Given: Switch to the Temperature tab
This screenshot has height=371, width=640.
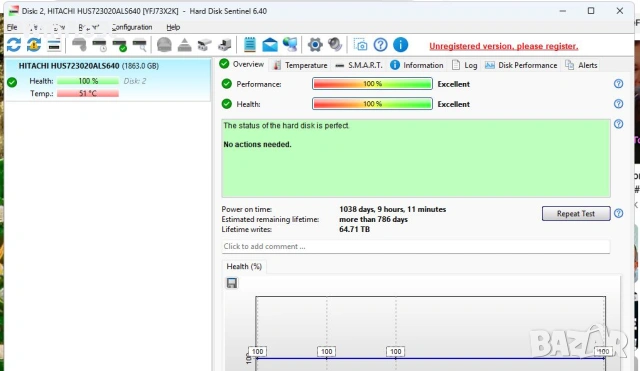Looking at the screenshot, I should (x=300, y=65).
